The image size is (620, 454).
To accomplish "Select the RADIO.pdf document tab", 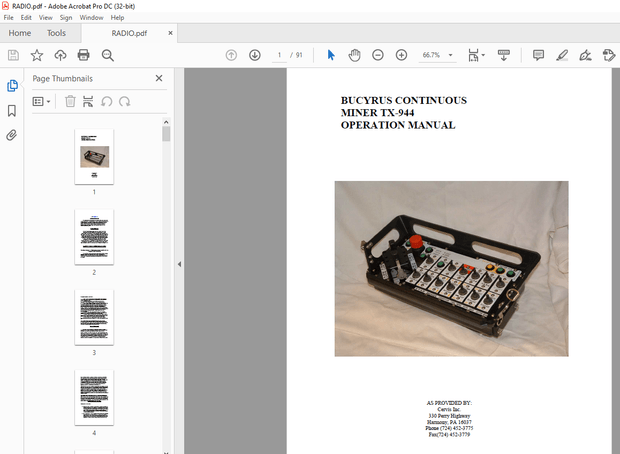I will click(129, 33).
